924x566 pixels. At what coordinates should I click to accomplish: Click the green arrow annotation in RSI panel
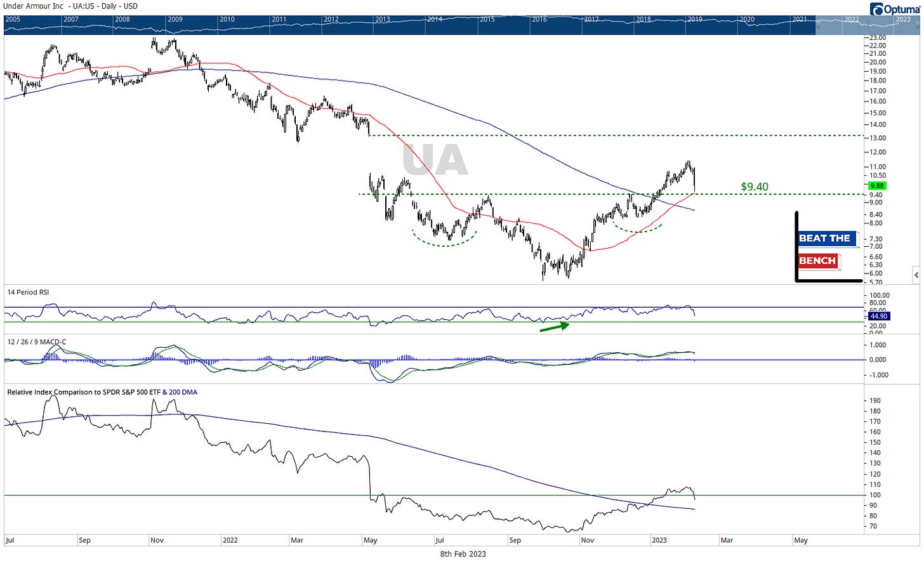[x=554, y=327]
